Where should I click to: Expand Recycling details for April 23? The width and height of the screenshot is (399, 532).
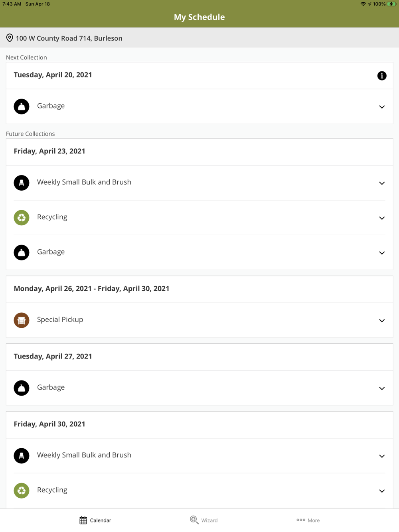coord(381,218)
